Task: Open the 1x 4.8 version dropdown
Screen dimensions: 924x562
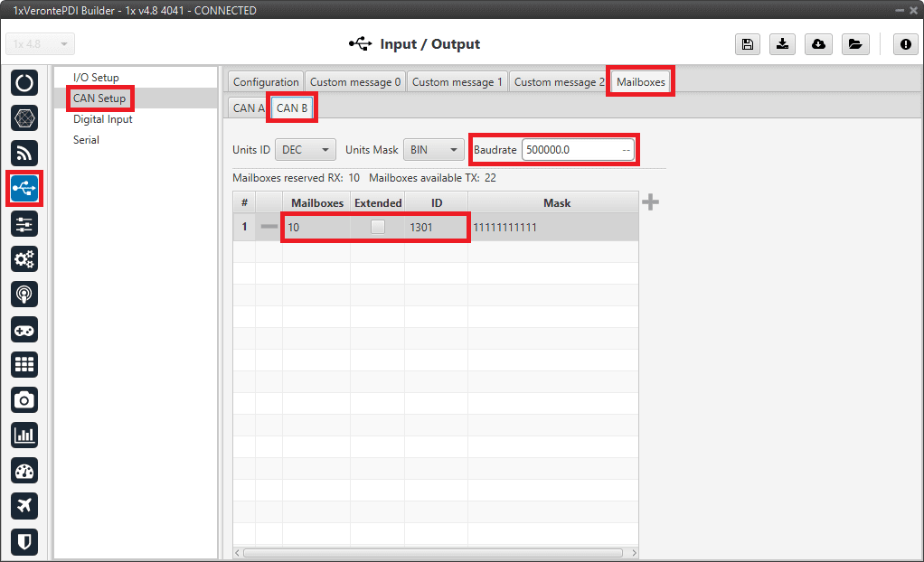Action: [x=41, y=44]
